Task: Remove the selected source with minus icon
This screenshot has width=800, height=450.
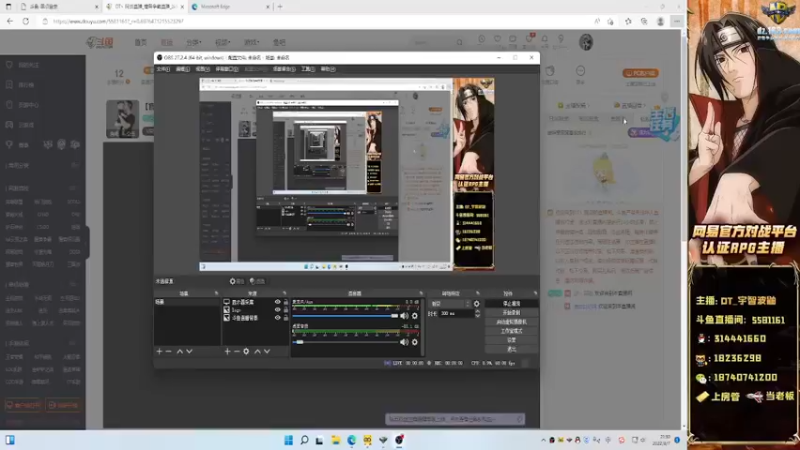Action: 237,352
